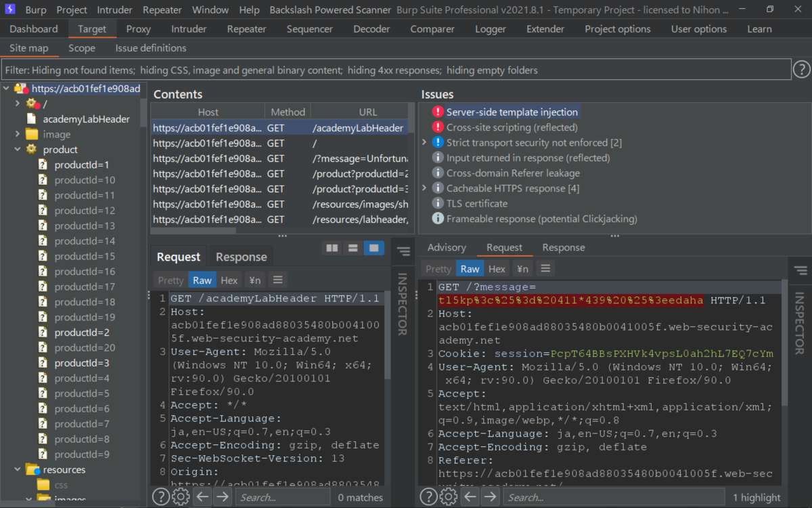Image resolution: width=812 pixels, height=508 pixels.
Task: Open settings gear beside left search bar
Action: coord(181,497)
